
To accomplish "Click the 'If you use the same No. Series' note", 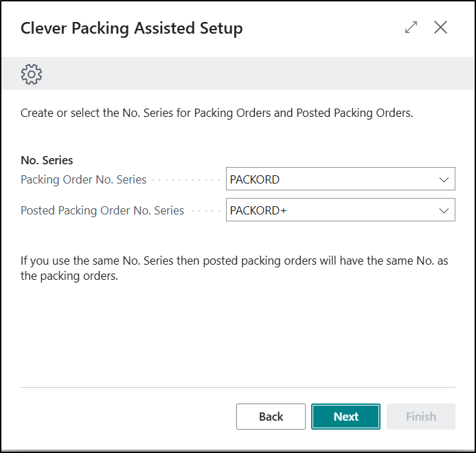I will [x=234, y=269].
